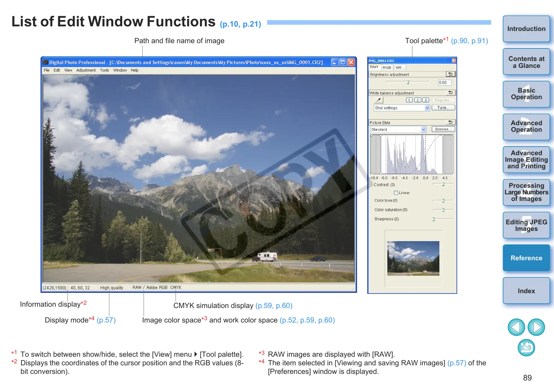The height and width of the screenshot is (392, 554).
Task: Click the Color saturation slider
Action: pos(443,210)
